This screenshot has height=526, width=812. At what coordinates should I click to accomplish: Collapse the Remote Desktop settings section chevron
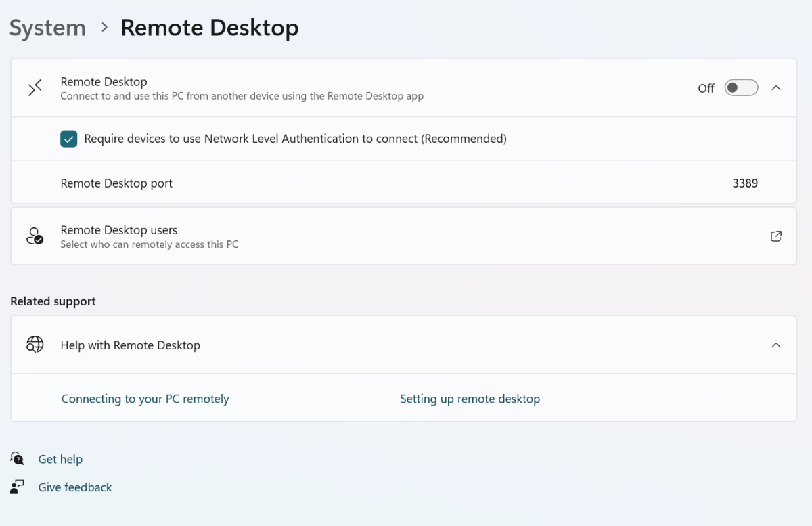point(776,88)
